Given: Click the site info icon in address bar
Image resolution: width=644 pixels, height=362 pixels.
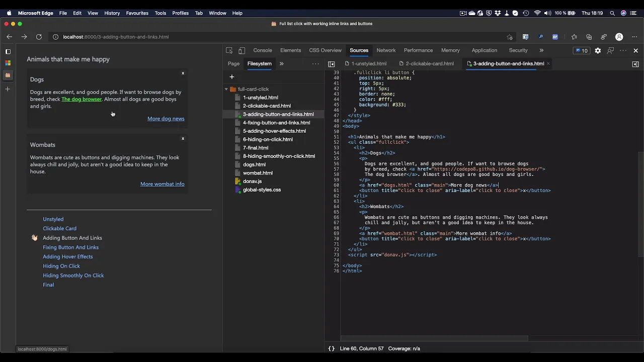Looking at the screenshot, I should (56, 37).
